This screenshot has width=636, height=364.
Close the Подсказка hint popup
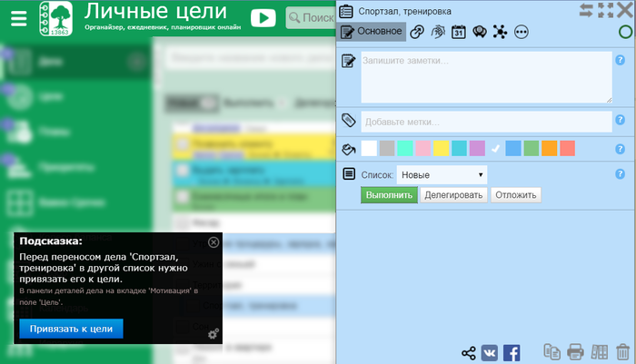tap(214, 242)
